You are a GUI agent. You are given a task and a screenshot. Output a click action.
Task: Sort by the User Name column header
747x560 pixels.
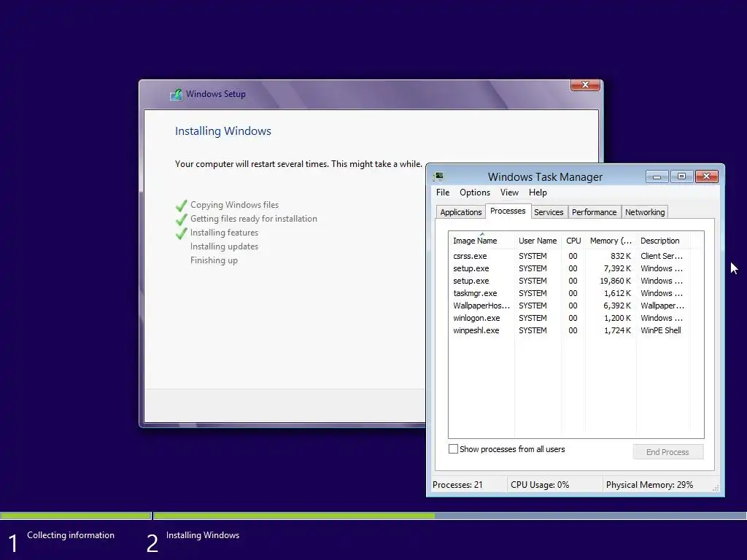point(538,241)
